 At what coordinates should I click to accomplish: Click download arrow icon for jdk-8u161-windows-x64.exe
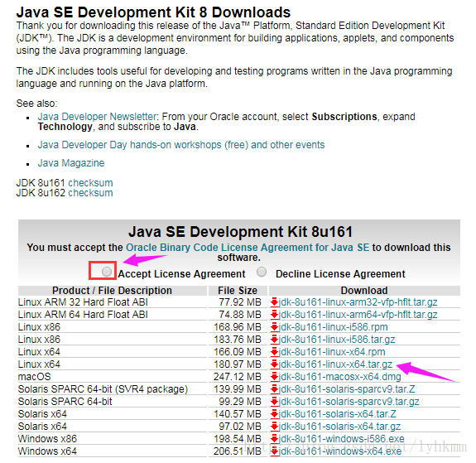tap(275, 451)
